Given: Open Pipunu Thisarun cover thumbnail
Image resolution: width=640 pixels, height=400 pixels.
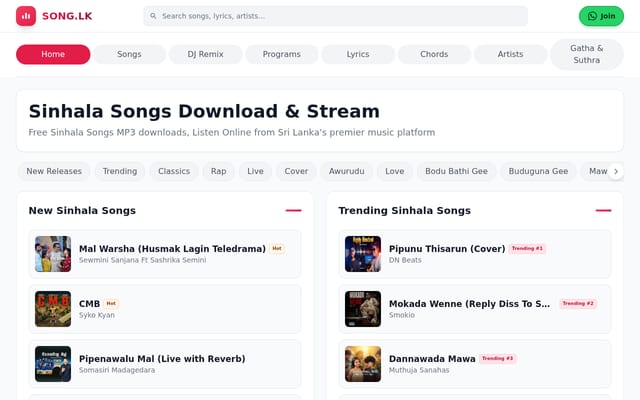Looking at the screenshot, I should [363, 254].
